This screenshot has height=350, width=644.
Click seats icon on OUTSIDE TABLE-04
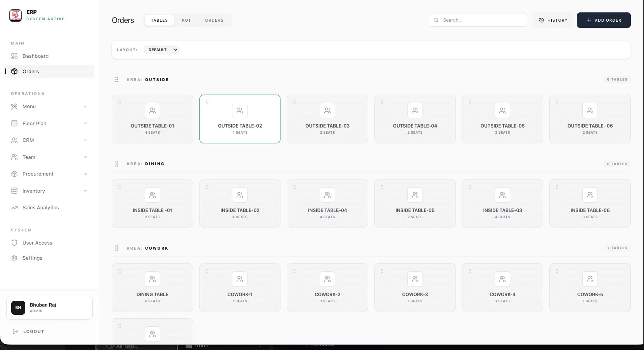415,110
